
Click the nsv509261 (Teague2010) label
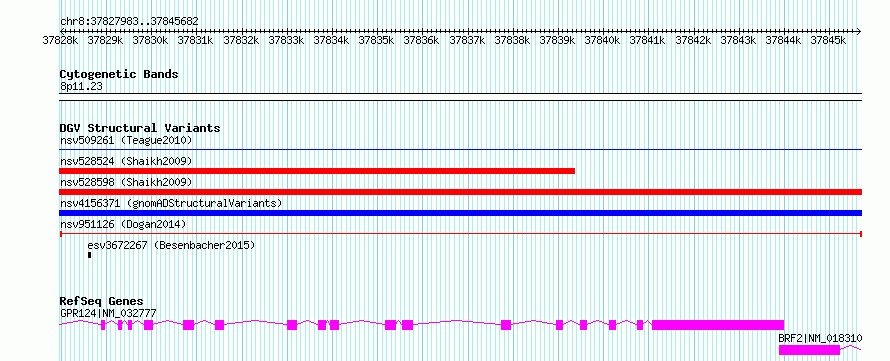click(x=126, y=140)
